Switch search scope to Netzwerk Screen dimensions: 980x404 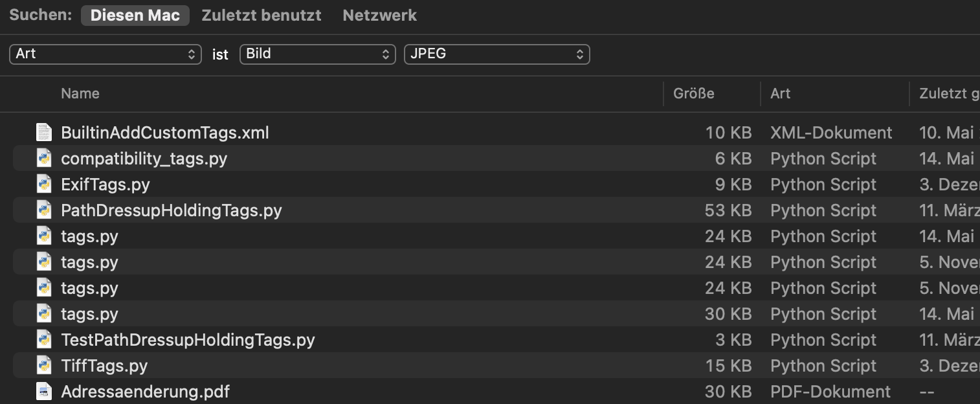pos(379,16)
